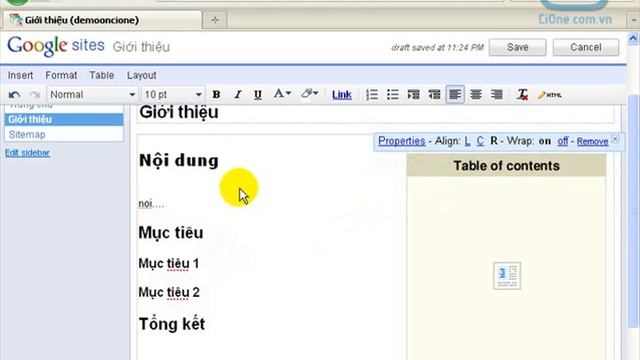
Task: Insert a bulleted list
Action: point(393,95)
